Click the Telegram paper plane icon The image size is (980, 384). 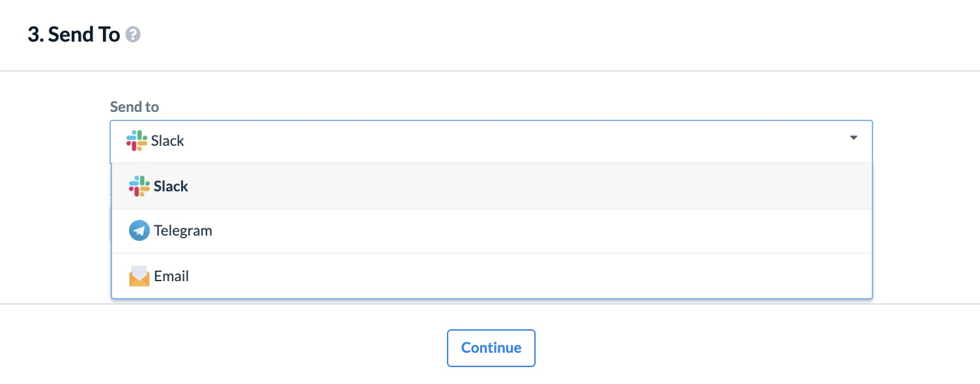coord(139,230)
